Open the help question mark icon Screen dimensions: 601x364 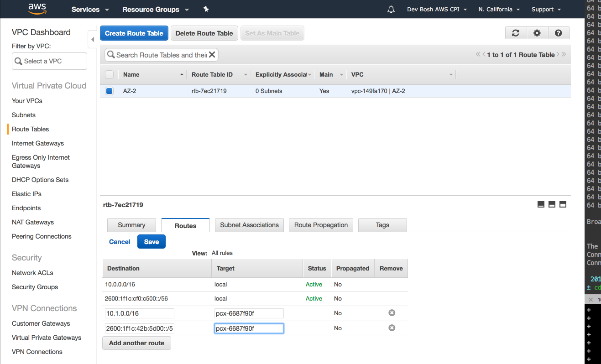pyautogui.click(x=558, y=33)
